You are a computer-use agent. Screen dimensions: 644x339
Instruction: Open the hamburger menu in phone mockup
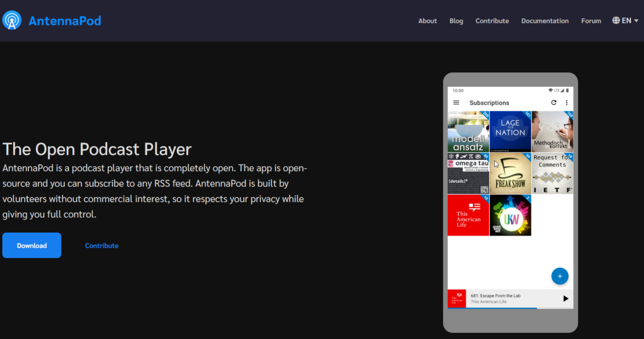[x=456, y=103]
